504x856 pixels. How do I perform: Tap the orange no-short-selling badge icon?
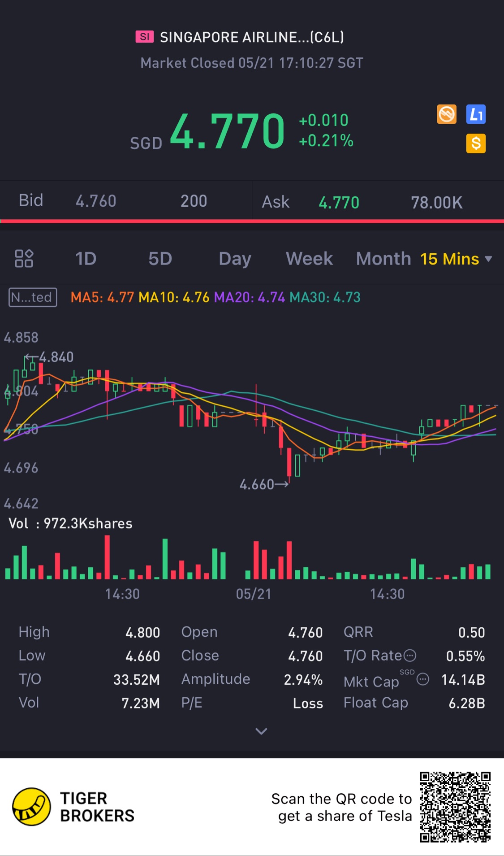447,114
